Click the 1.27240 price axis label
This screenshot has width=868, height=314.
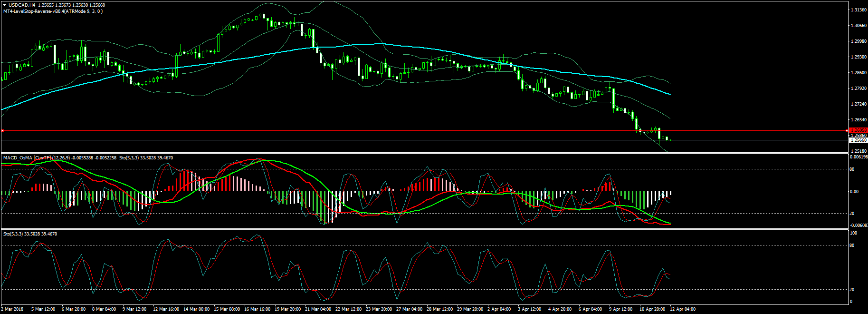coord(858,104)
